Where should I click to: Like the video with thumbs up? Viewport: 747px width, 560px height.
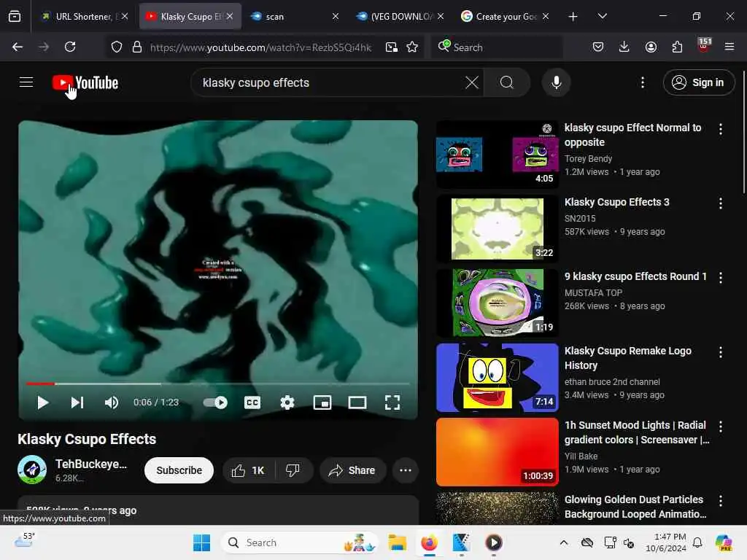point(248,470)
